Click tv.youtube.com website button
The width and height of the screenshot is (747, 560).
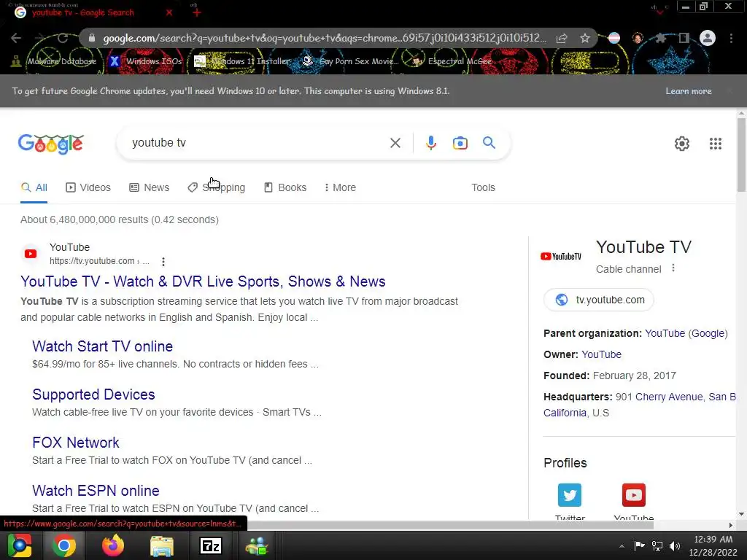pyautogui.click(x=599, y=300)
